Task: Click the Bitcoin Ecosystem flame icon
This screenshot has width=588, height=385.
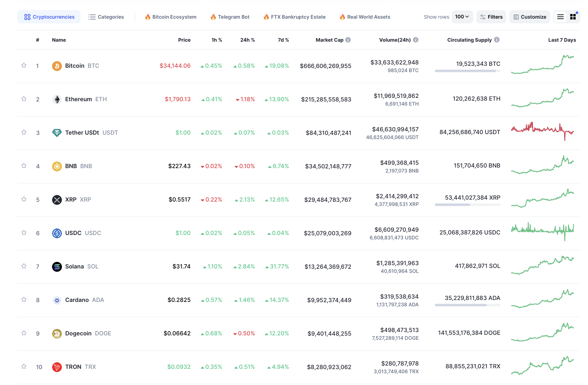Action: 148,17
